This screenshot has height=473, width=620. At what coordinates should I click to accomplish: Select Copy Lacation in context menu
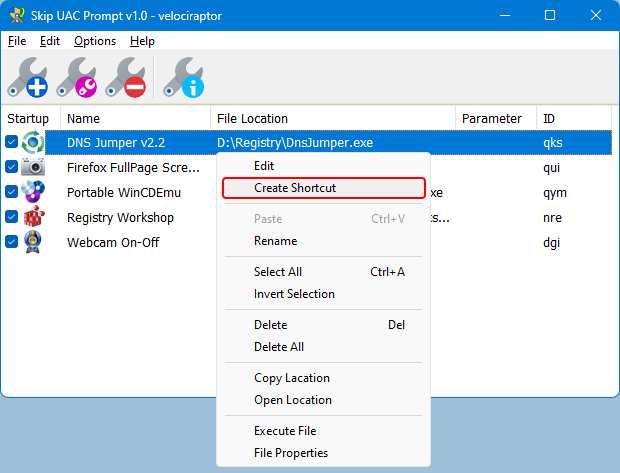pos(323,378)
